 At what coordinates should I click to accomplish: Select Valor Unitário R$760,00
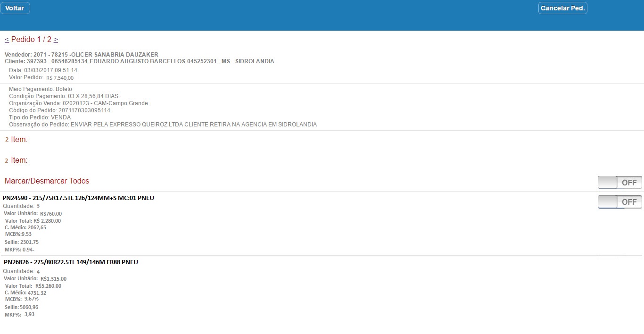33,214
